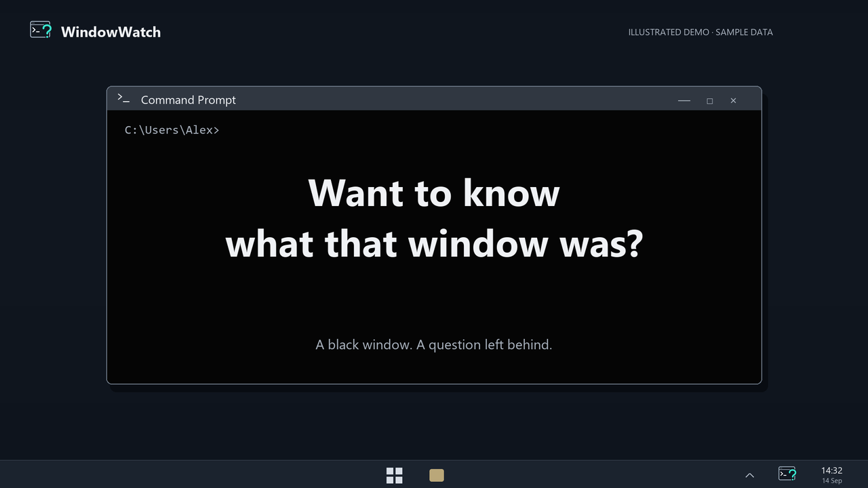
Task: Click the 'Command Prompt' window title text
Action: (189, 100)
